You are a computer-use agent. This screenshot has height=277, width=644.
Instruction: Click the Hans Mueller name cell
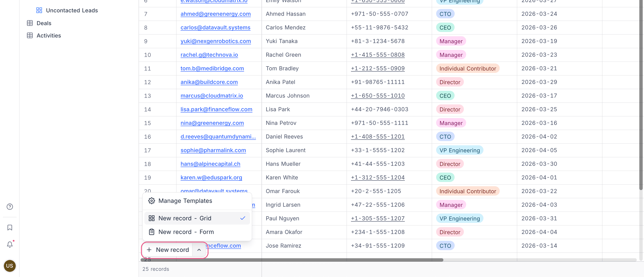[x=304, y=164]
